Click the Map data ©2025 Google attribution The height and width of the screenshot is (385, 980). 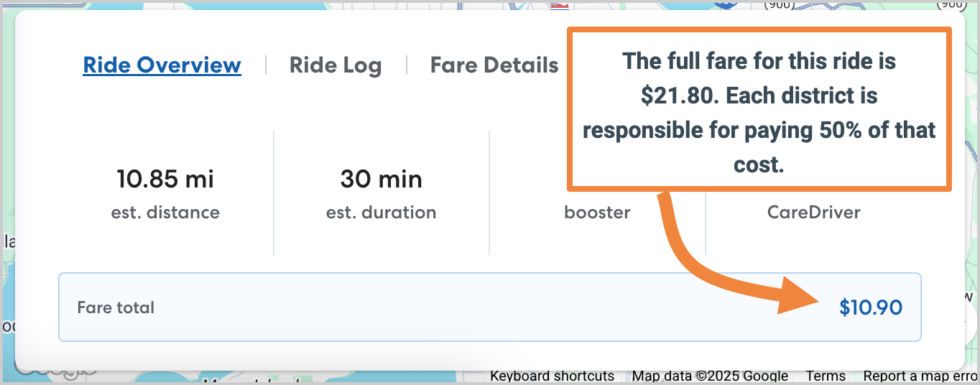(710, 376)
